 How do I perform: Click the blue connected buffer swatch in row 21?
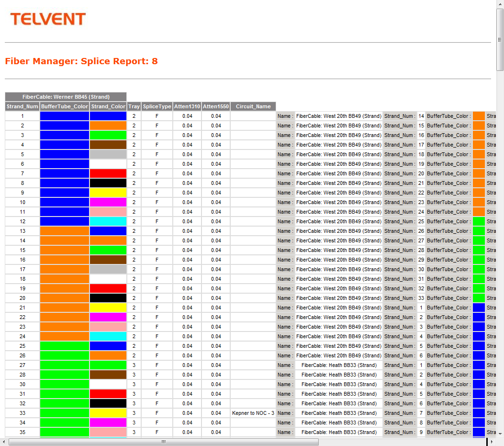(x=479, y=307)
